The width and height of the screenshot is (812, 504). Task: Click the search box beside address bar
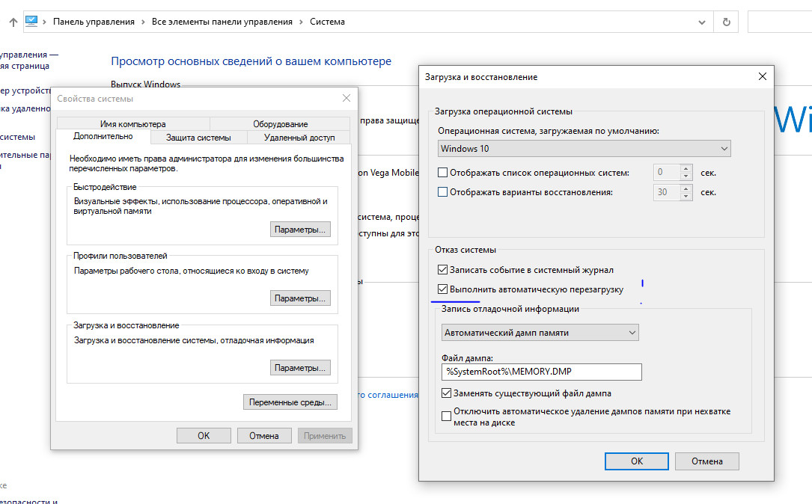point(780,22)
